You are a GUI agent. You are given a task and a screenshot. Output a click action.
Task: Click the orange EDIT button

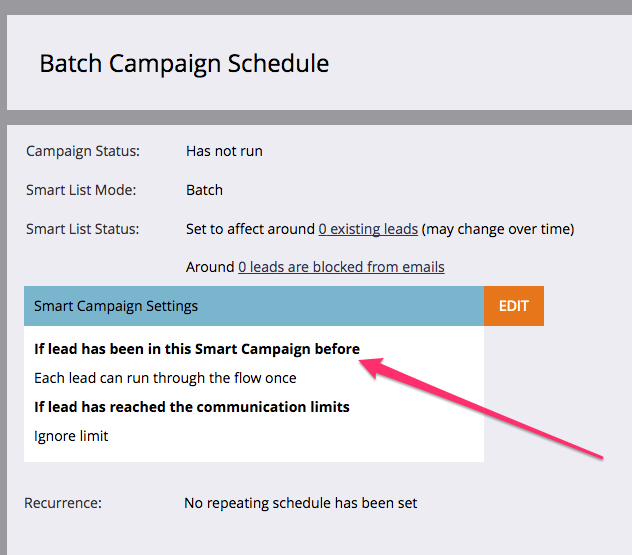(513, 306)
